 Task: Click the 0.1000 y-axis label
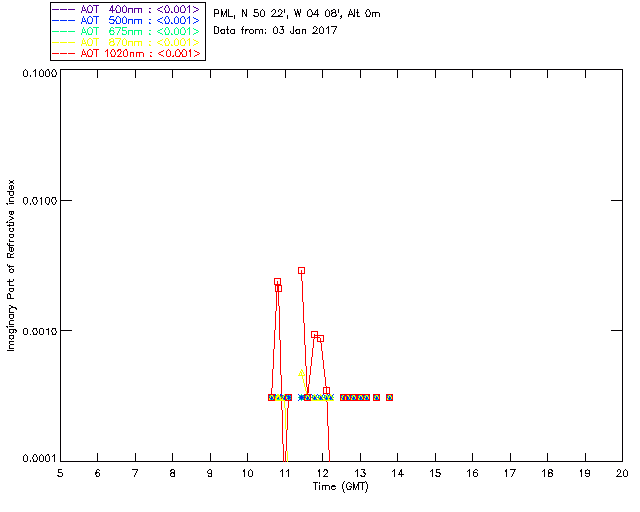pyautogui.click(x=39, y=73)
